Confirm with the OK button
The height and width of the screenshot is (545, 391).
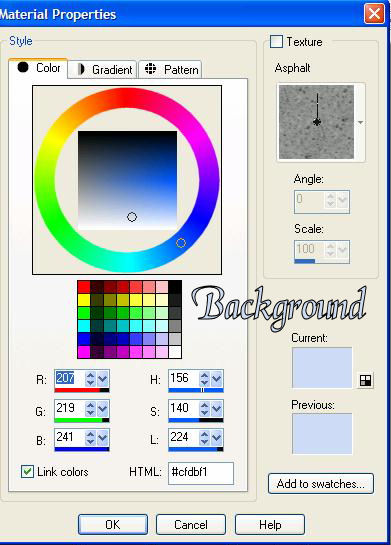point(113,524)
